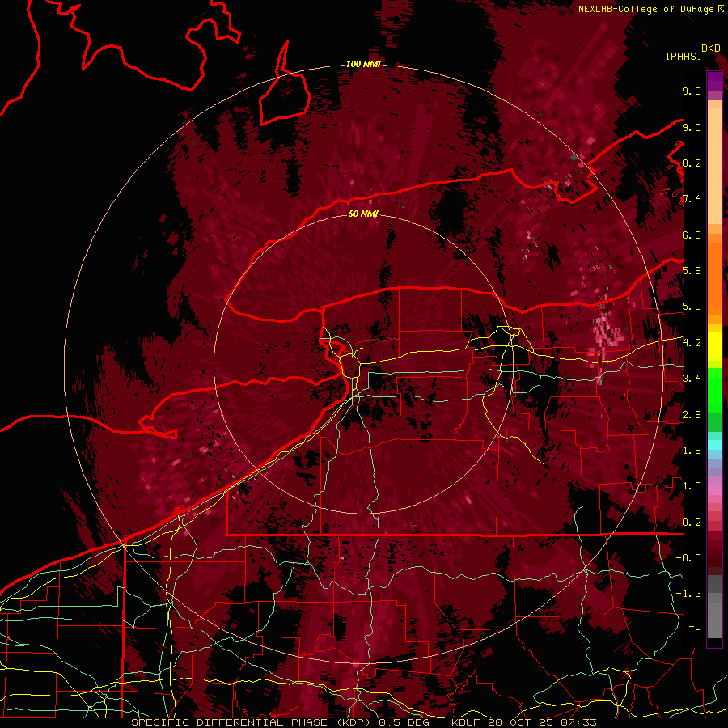Click the 9.0 value on the color scale

click(692, 127)
